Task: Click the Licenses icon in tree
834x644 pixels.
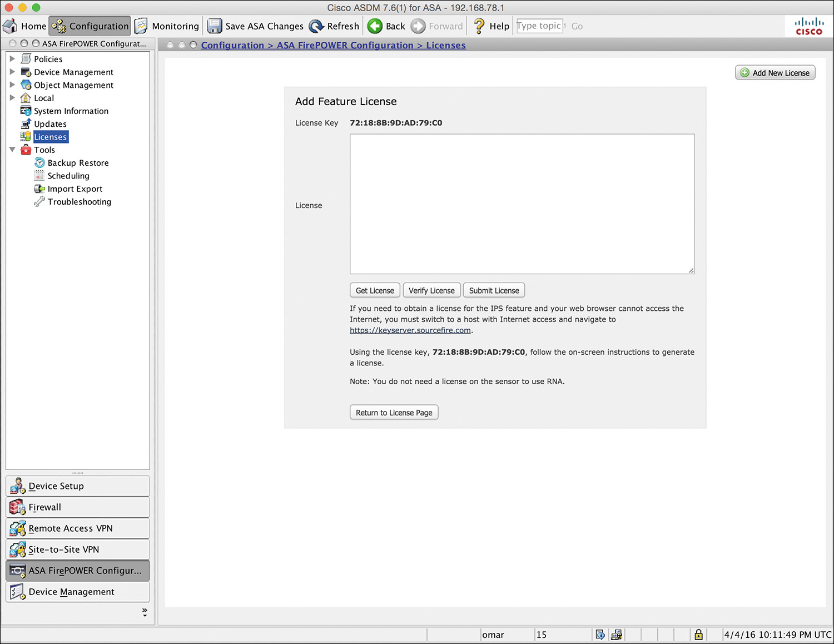Action: 26,137
